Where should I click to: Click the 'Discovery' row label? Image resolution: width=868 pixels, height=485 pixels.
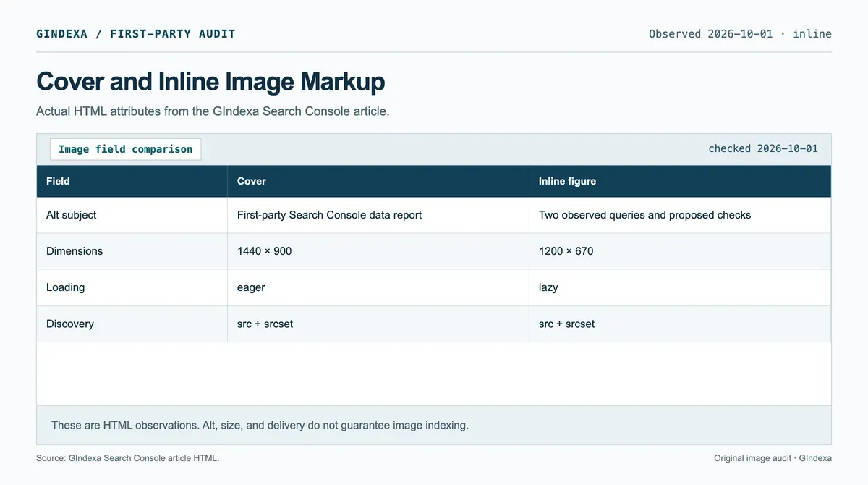pyautogui.click(x=70, y=324)
